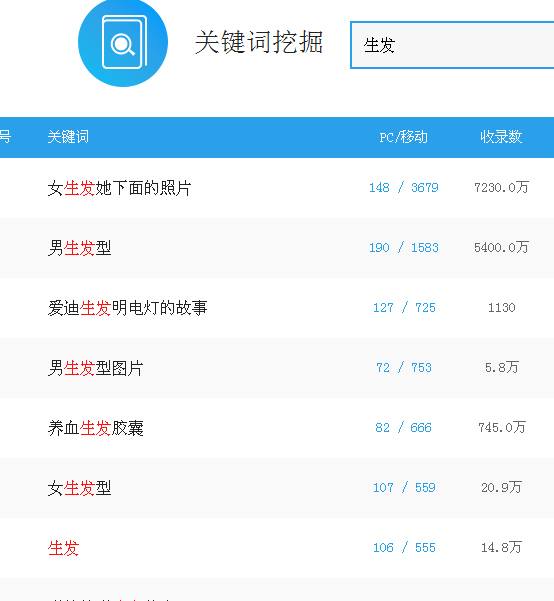Open keyword 女生发她下面的照片
554x601 pixels.
coord(119,188)
